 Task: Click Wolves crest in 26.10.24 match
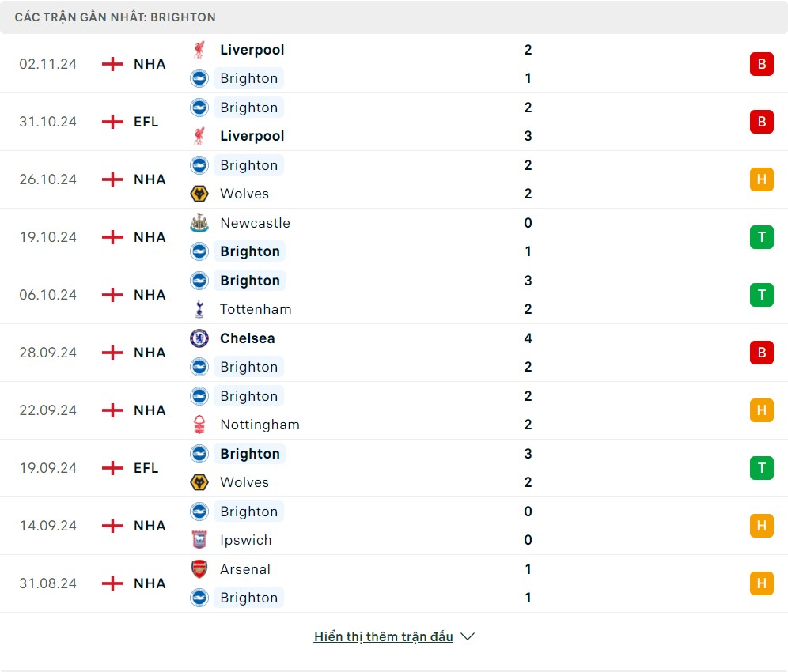coord(199,194)
